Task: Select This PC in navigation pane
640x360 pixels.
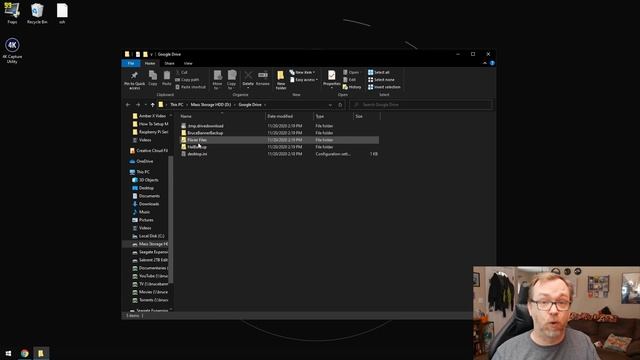Action: point(140,172)
